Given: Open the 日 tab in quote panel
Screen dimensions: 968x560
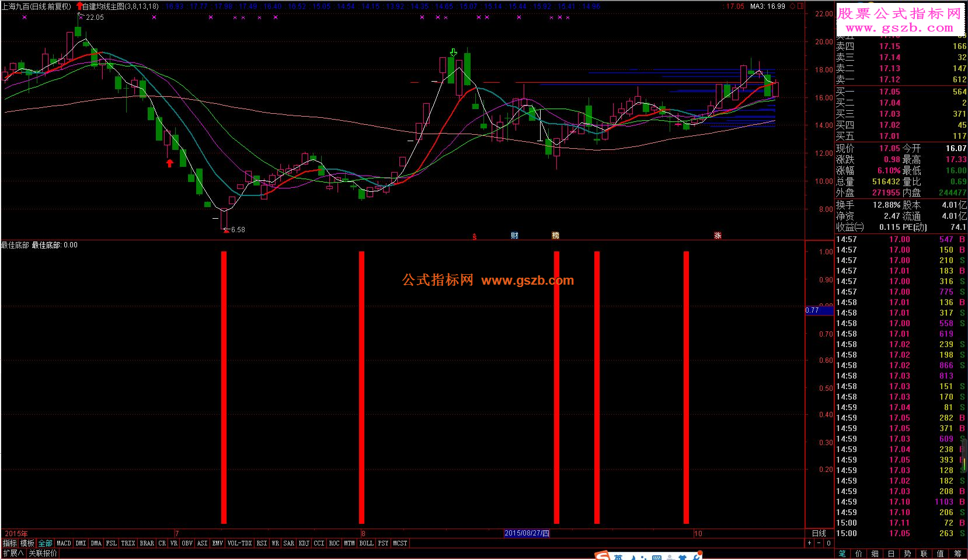Looking at the screenshot, I should (891, 554).
